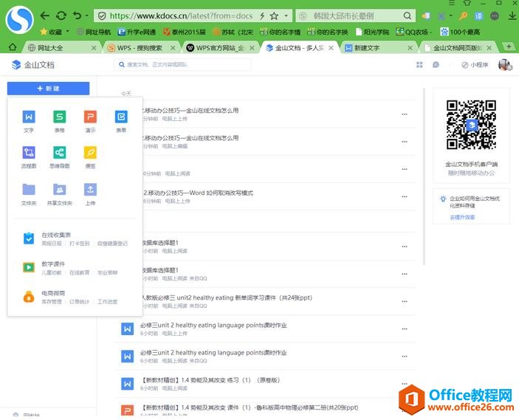Open more options for Word 如何取消改写模式 file
The width and height of the screenshot is (519, 420).
(x=405, y=196)
